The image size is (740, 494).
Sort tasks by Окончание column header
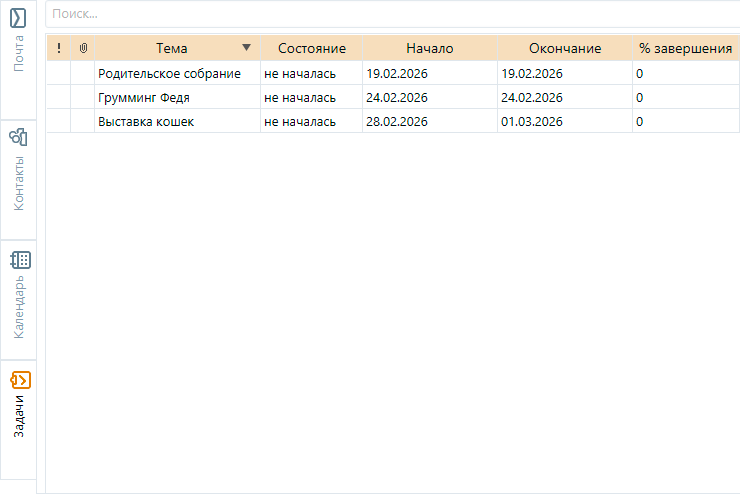[x=564, y=48]
